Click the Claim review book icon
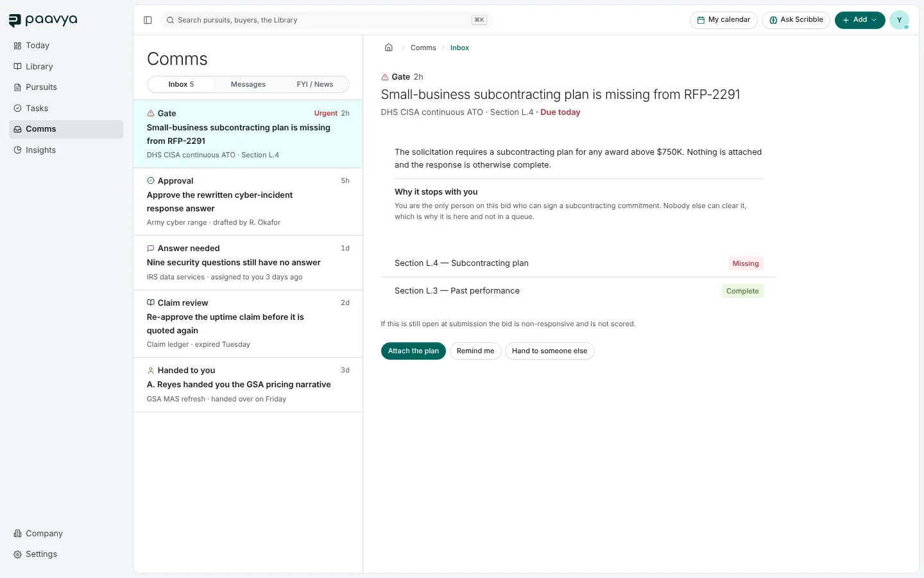Viewport: 924px width, 578px height. 151,302
